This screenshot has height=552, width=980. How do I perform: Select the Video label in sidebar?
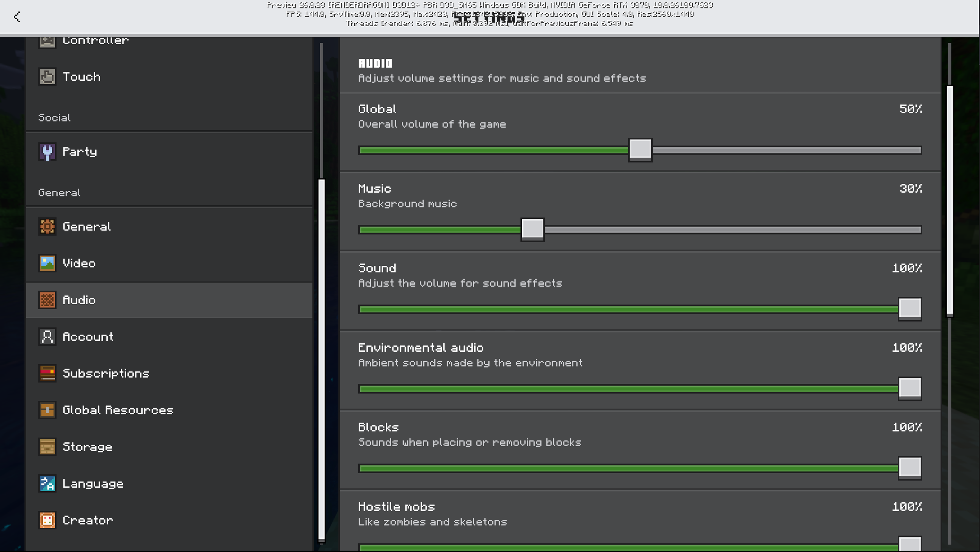pyautogui.click(x=79, y=263)
